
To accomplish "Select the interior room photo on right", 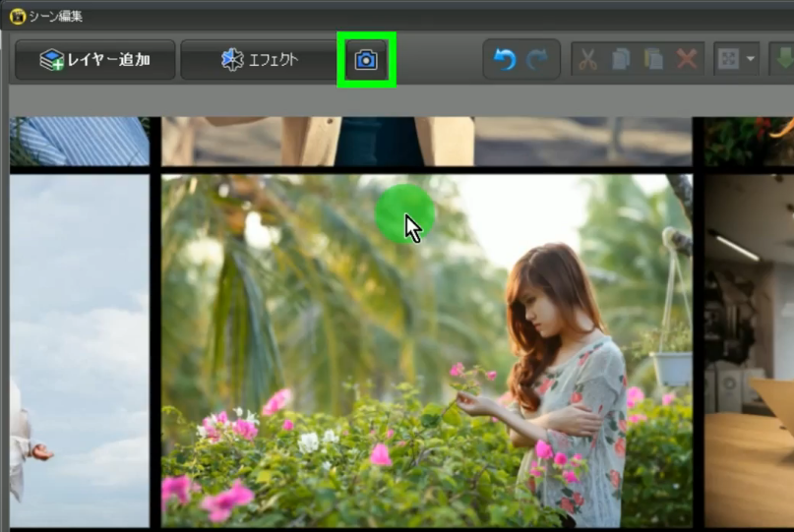I will click(749, 351).
